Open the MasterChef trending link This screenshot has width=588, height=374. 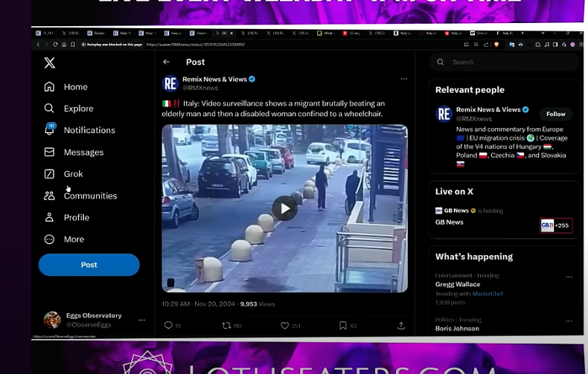487,294
